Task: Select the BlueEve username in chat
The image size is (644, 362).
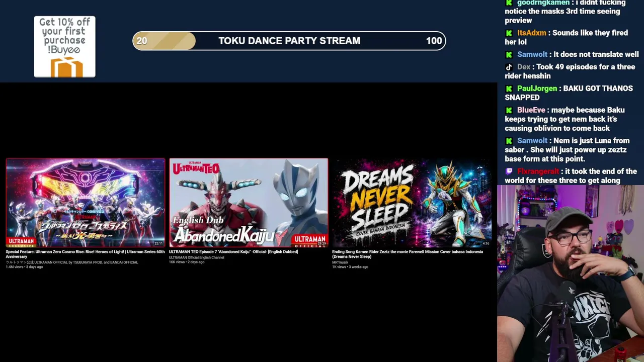Action: tap(531, 111)
